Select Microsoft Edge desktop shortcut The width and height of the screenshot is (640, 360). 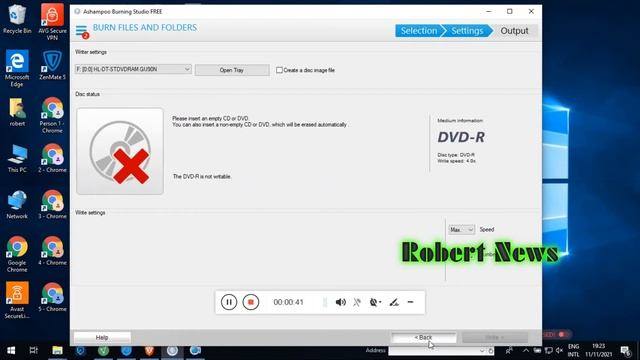(x=17, y=68)
